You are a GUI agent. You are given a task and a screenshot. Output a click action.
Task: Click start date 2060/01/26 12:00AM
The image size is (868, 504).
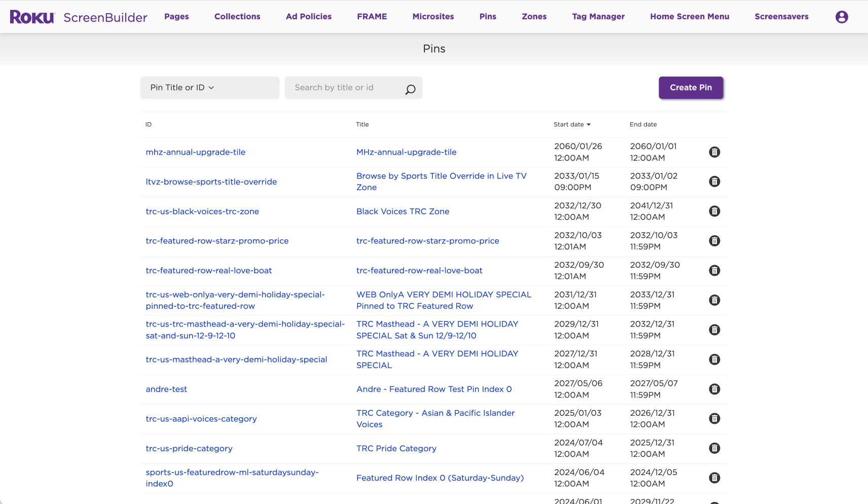click(578, 152)
